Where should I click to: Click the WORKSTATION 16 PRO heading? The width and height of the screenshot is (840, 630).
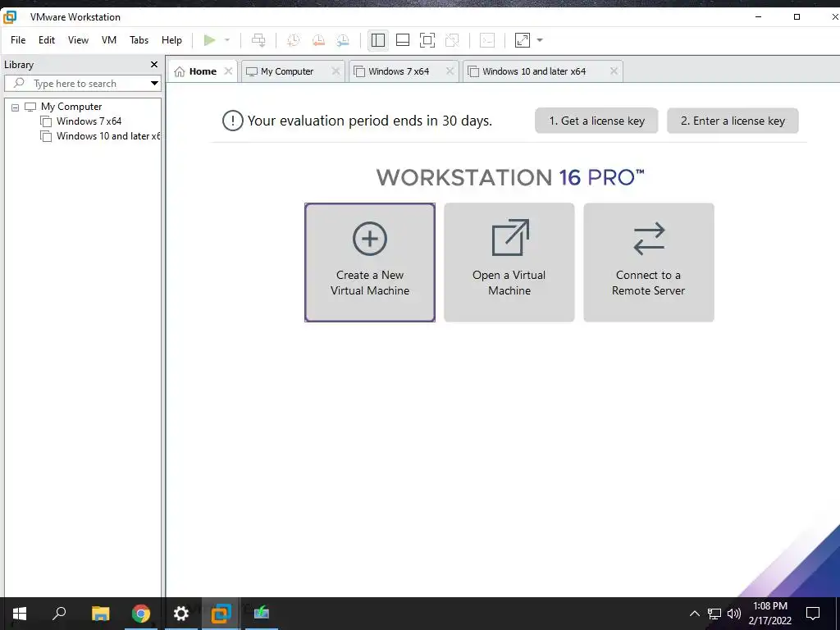[x=510, y=178]
